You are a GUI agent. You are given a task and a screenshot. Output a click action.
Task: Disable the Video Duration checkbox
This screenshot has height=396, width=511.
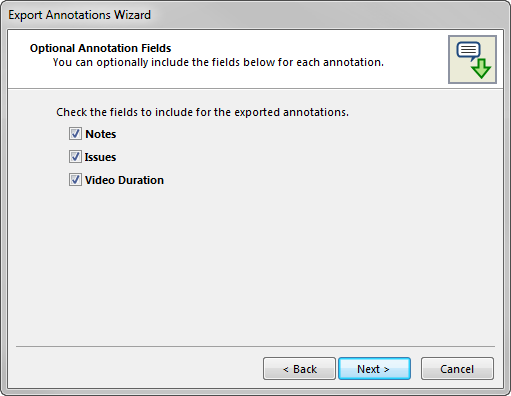point(75,180)
